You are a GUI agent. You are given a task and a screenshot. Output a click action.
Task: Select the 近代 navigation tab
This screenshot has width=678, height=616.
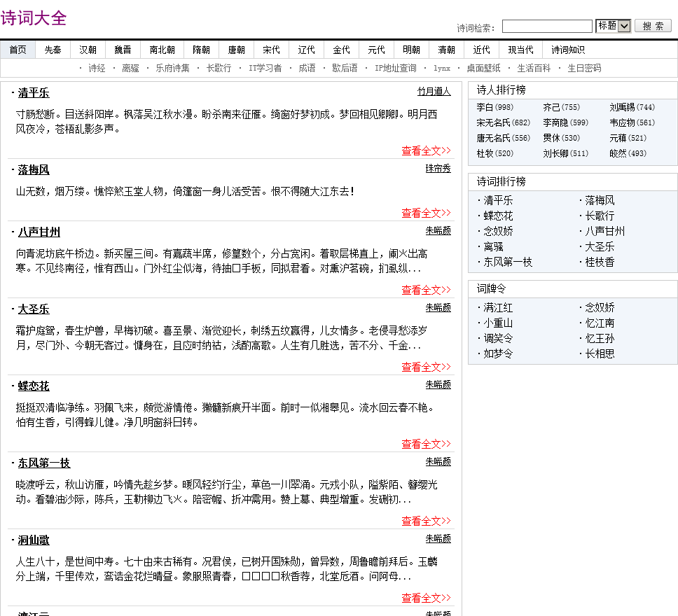click(482, 50)
